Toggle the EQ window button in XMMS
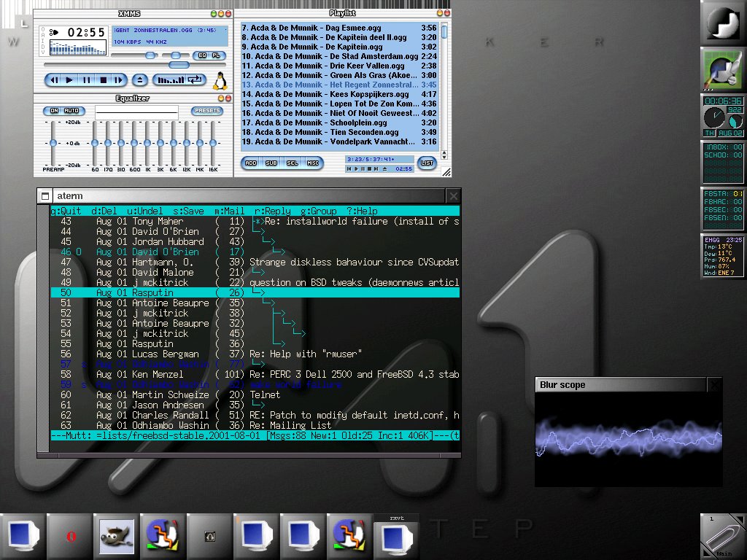 [x=201, y=55]
